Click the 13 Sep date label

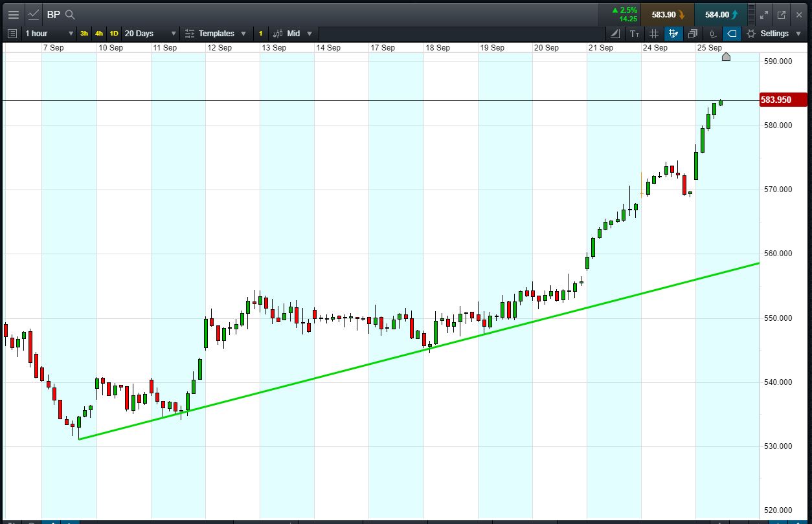point(274,48)
